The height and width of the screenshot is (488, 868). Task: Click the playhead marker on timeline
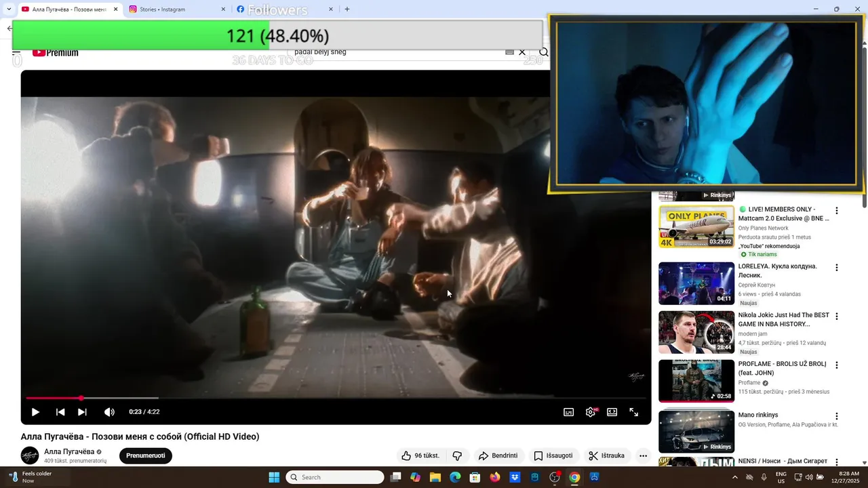(81, 398)
